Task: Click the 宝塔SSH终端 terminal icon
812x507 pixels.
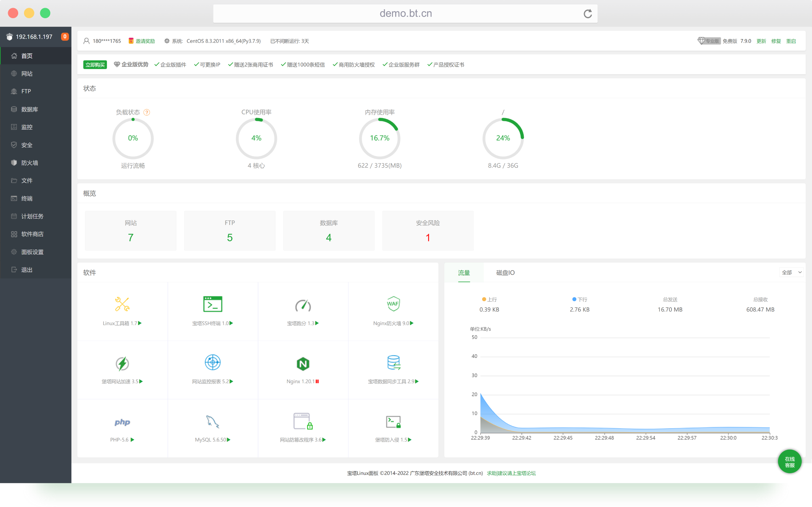Action: pyautogui.click(x=213, y=304)
